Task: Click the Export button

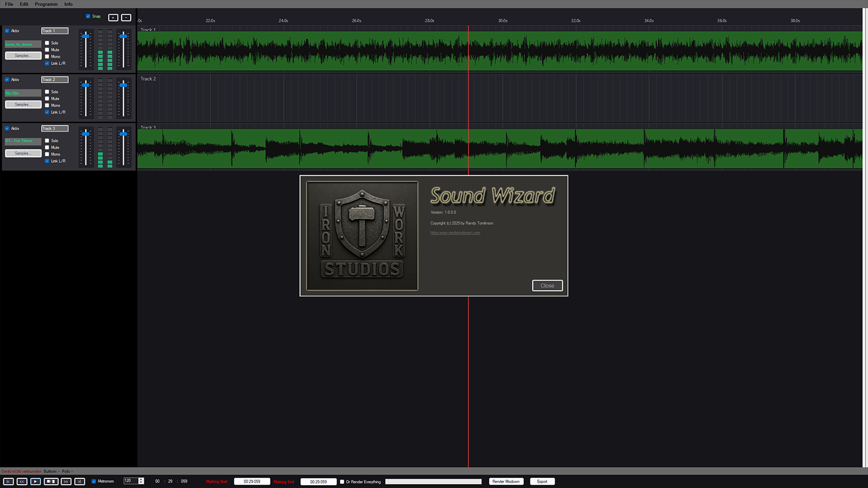Action: (x=542, y=481)
